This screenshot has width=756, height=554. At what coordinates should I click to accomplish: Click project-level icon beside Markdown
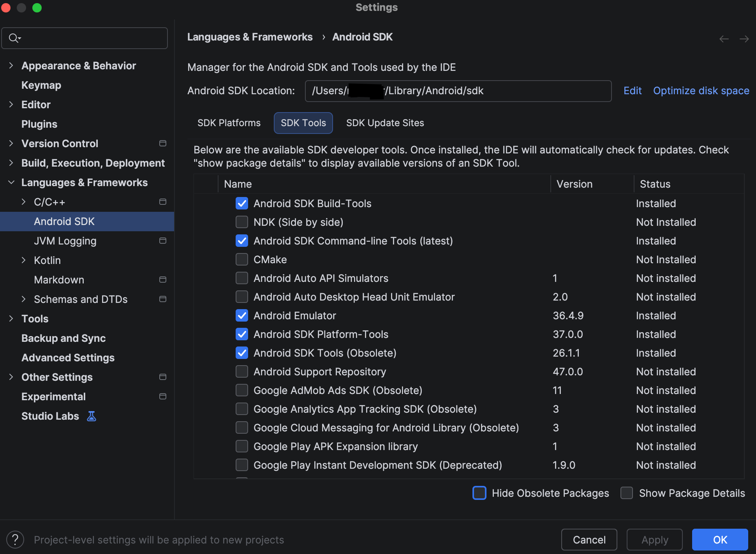(x=163, y=280)
